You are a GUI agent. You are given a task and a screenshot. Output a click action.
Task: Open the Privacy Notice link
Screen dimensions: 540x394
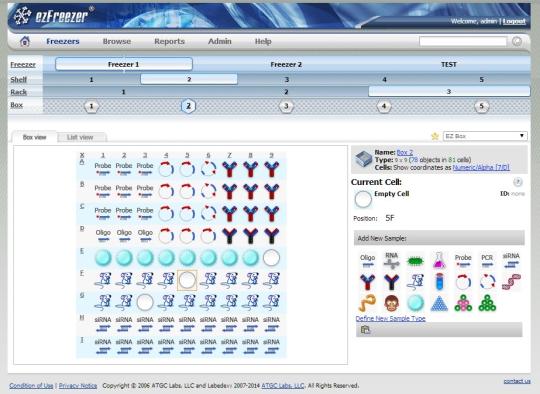(x=78, y=386)
